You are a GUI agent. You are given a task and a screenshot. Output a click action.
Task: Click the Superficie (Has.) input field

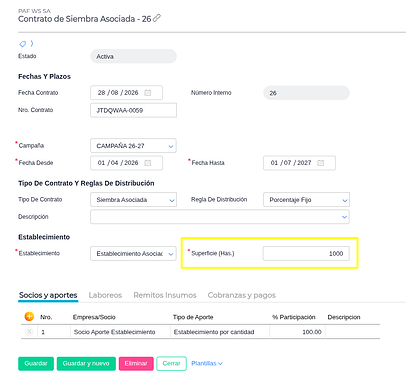(x=306, y=254)
